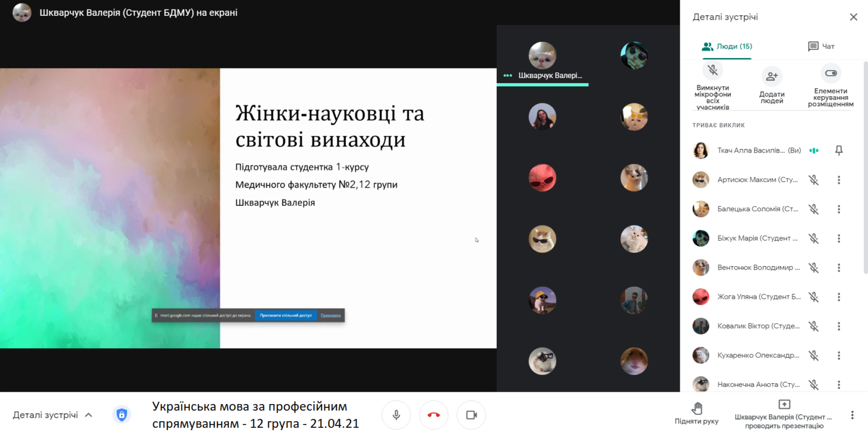Raise hand using the hand icon

tap(696, 408)
